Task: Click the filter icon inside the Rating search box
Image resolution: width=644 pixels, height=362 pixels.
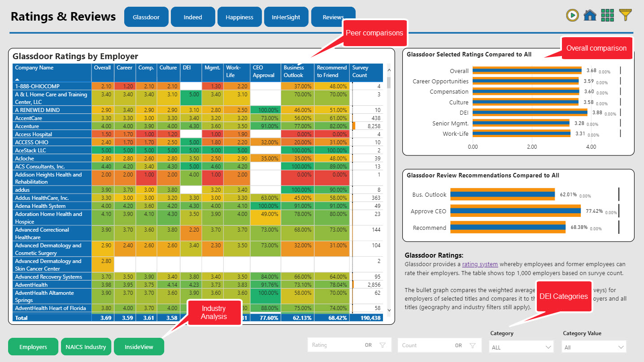Action: [x=383, y=345]
